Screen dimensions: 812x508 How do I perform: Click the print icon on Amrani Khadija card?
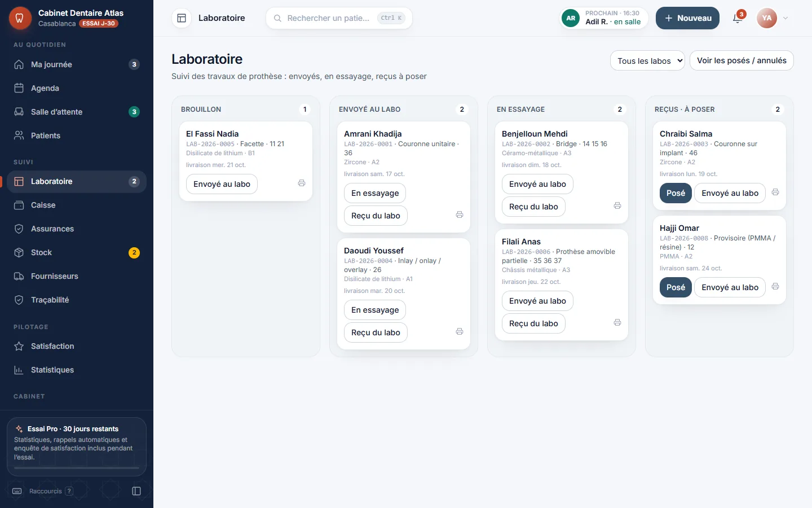click(460, 215)
